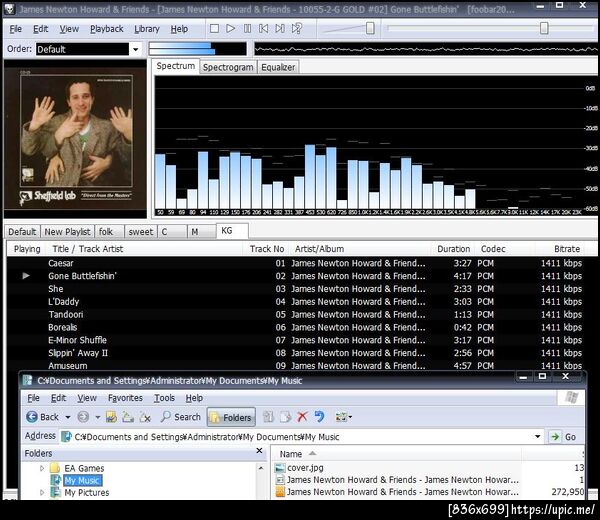Select the track She
The height and width of the screenshot is (520, 600).
[x=302, y=289]
